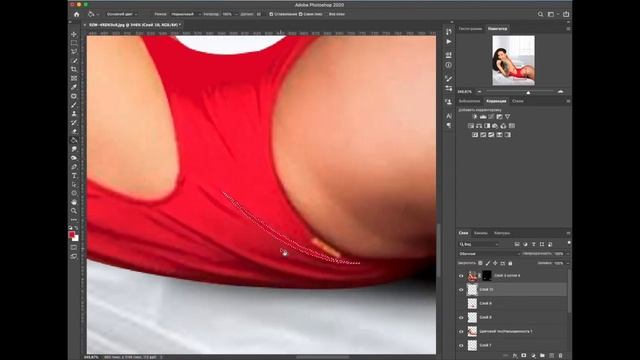Click the Navigator zoom-in mountain button
This screenshot has height=360, width=640.
pos(560,92)
